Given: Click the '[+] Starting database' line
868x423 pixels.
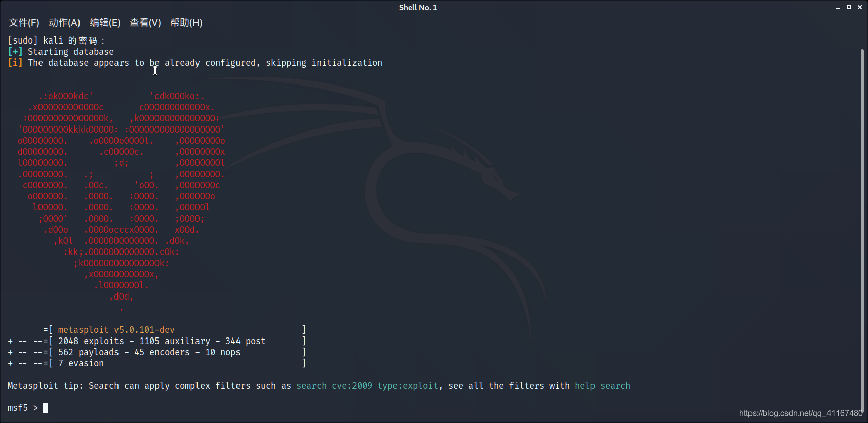Looking at the screenshot, I should tap(61, 52).
